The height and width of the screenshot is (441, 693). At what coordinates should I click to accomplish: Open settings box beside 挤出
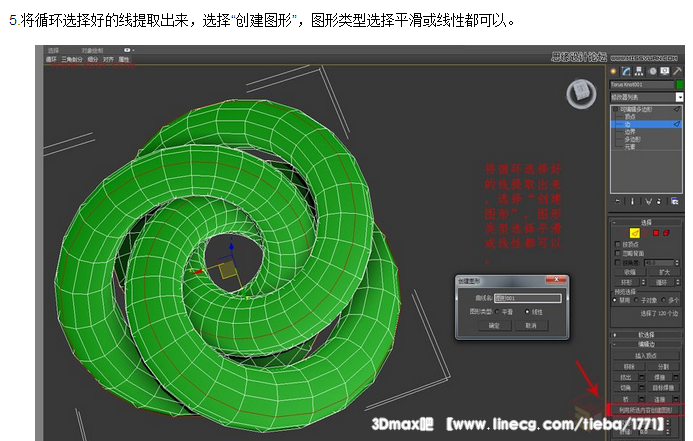pyautogui.click(x=642, y=377)
